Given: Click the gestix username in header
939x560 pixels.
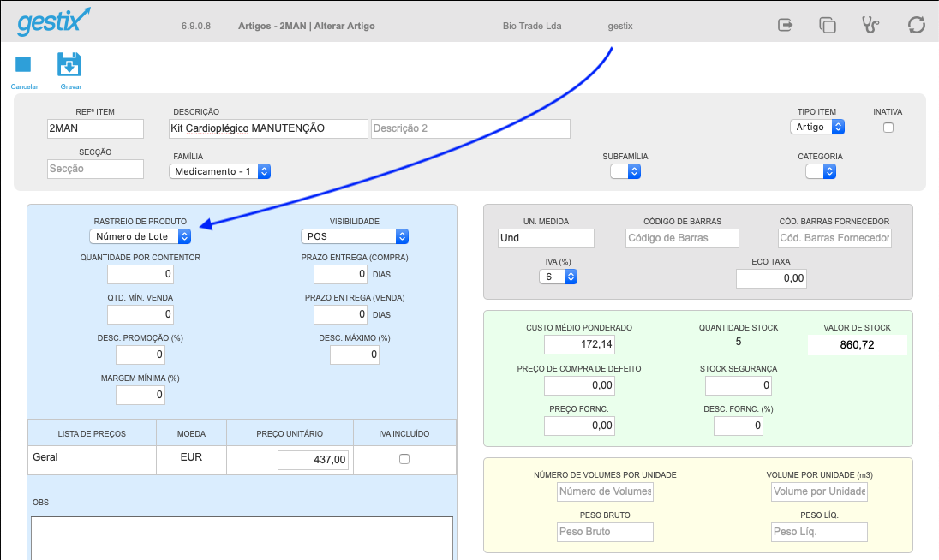Looking at the screenshot, I should 619,26.
